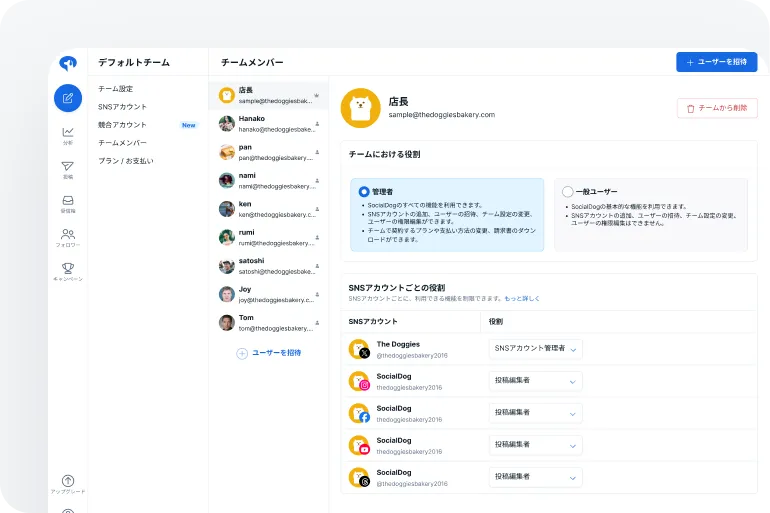This screenshot has height=513, width=770.
Task: Open the analytics chart icon in sidebar
Action: pos(68,132)
